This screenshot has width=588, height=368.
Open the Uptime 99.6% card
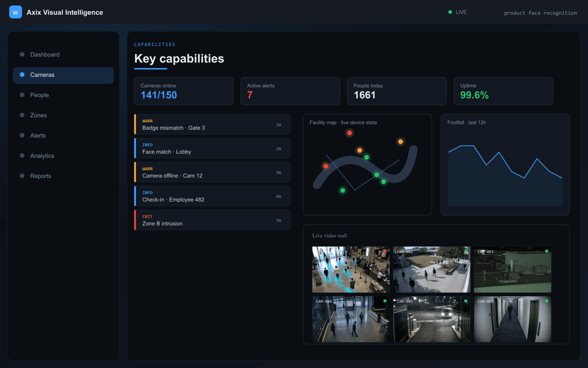pyautogui.click(x=503, y=91)
